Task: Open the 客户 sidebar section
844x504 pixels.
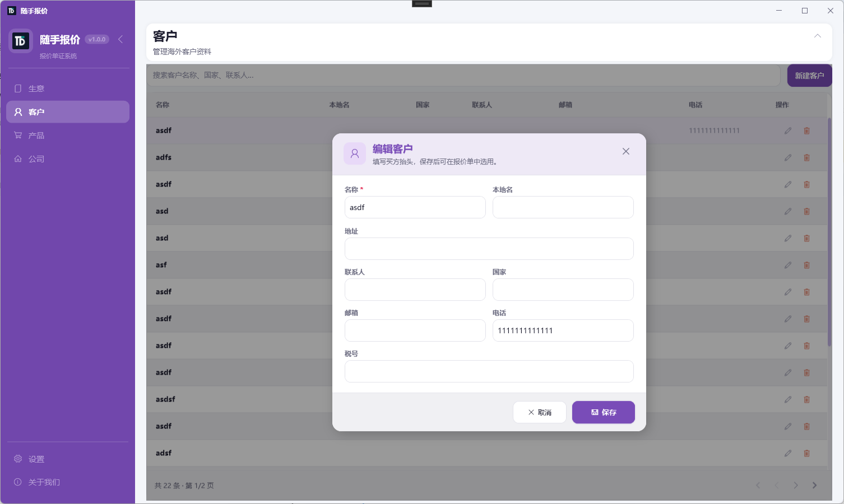Action: point(68,112)
